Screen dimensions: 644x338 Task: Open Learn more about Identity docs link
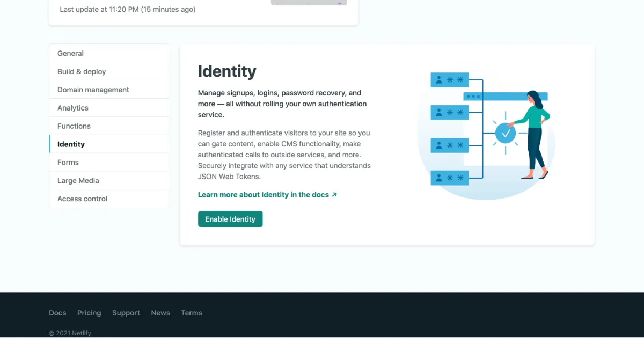coord(263,195)
